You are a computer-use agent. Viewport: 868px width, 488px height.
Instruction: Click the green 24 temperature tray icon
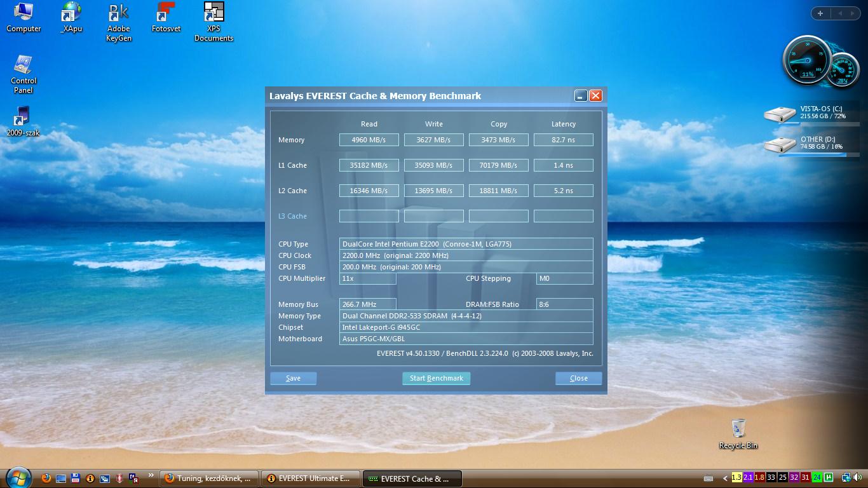coord(817,478)
